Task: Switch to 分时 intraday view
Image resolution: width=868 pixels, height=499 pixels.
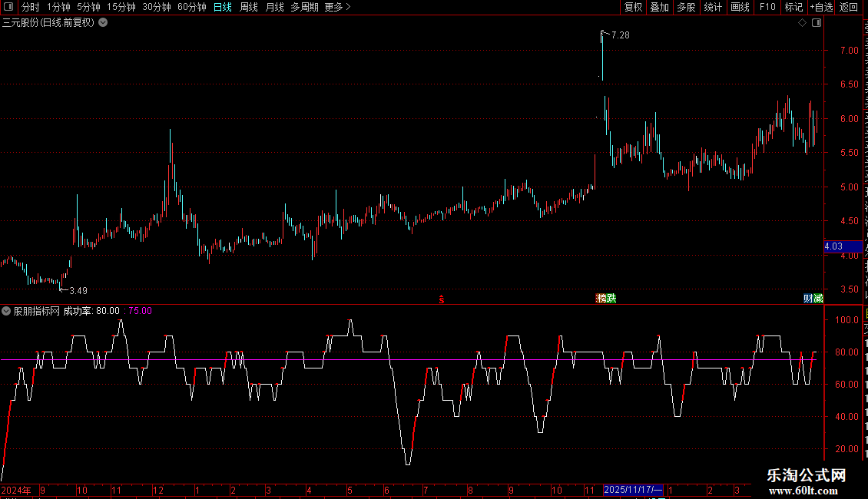Action: click(x=31, y=7)
